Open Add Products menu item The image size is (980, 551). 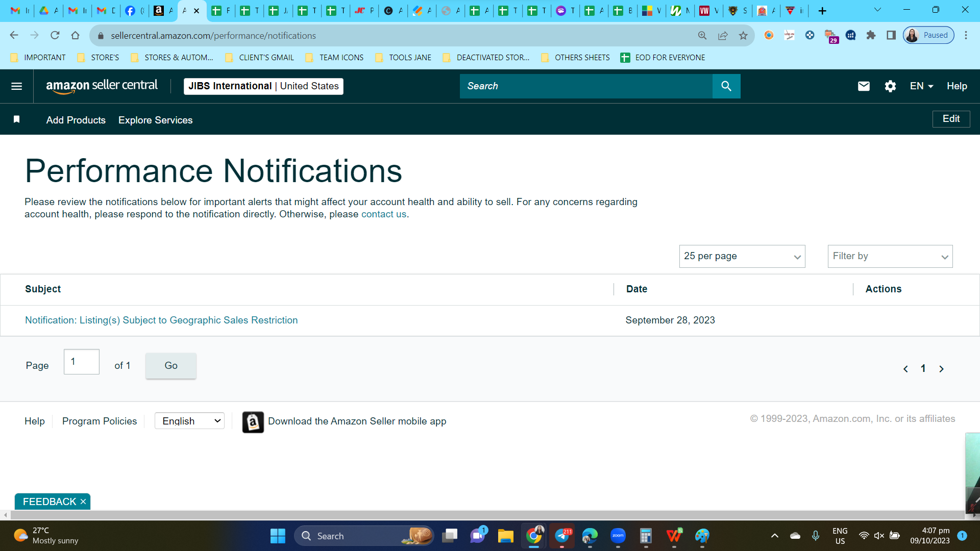76,120
